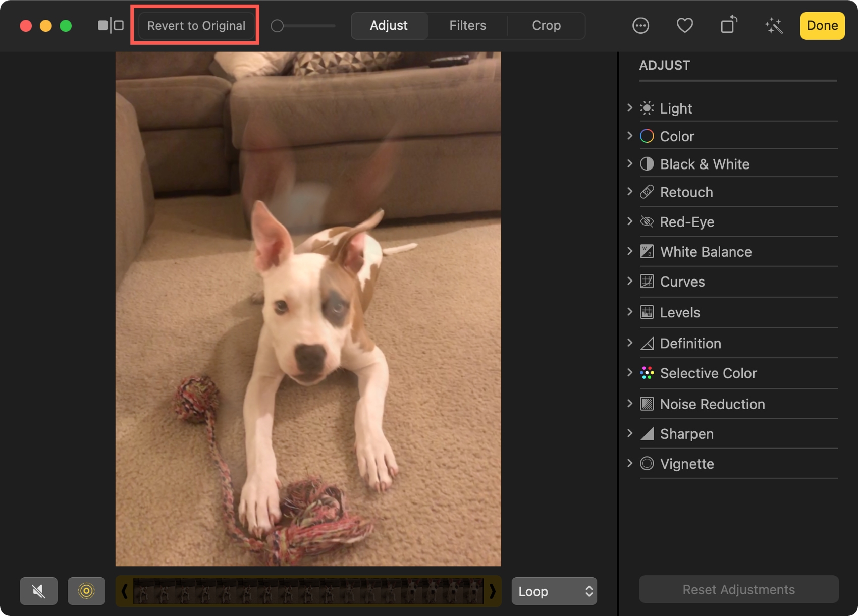Click the Sharpen wedge icon

click(x=647, y=433)
